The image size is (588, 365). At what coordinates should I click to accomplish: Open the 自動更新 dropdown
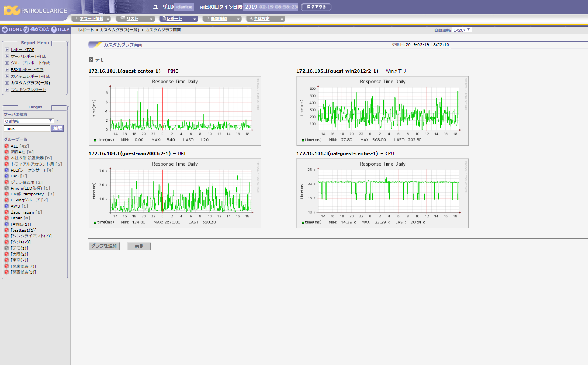pos(461,30)
